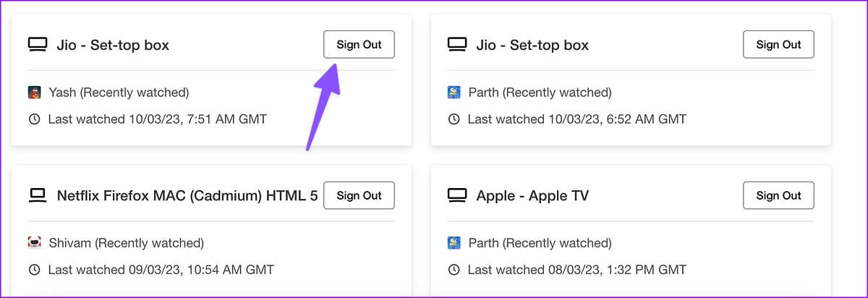Sign out the Jio Set-top box watched by Parth
The height and width of the screenshot is (298, 868).
[778, 44]
